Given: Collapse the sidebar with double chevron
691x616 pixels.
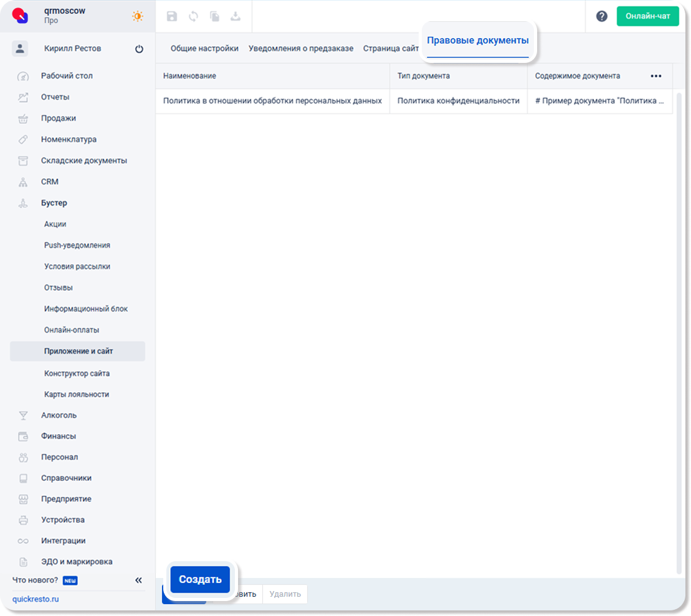Looking at the screenshot, I should tap(138, 580).
